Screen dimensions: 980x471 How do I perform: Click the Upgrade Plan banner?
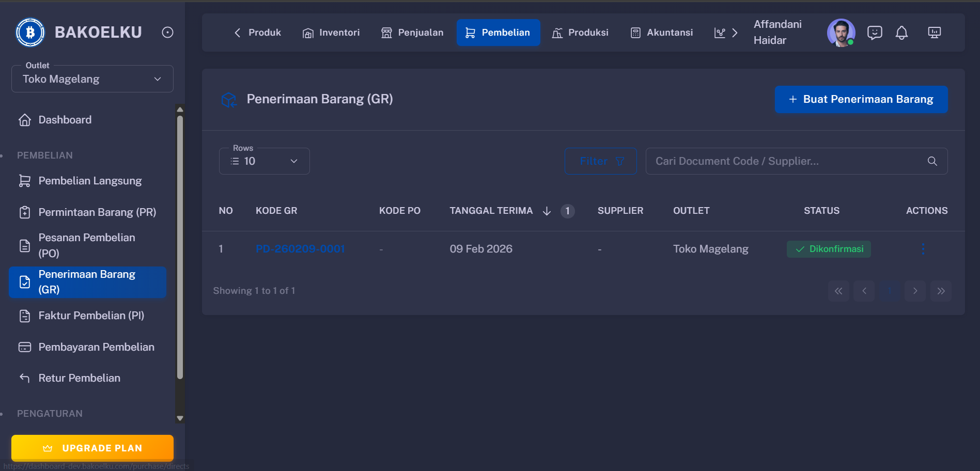(92, 448)
